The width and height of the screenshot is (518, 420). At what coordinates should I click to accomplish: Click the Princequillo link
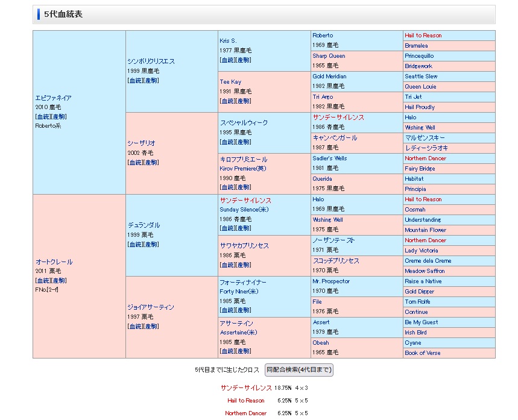click(x=419, y=56)
